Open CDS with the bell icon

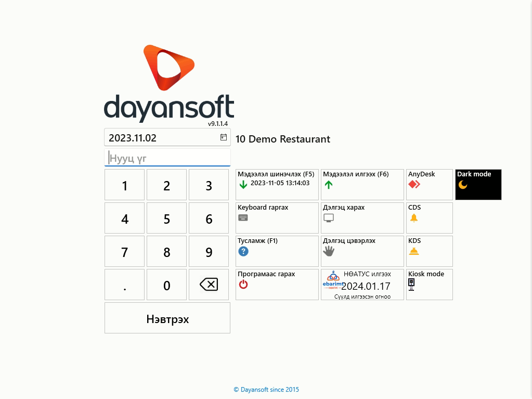tap(413, 218)
